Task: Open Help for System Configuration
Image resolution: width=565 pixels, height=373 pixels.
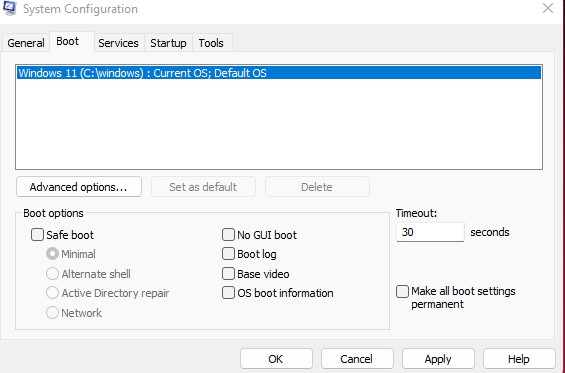Action: pyautogui.click(x=519, y=359)
